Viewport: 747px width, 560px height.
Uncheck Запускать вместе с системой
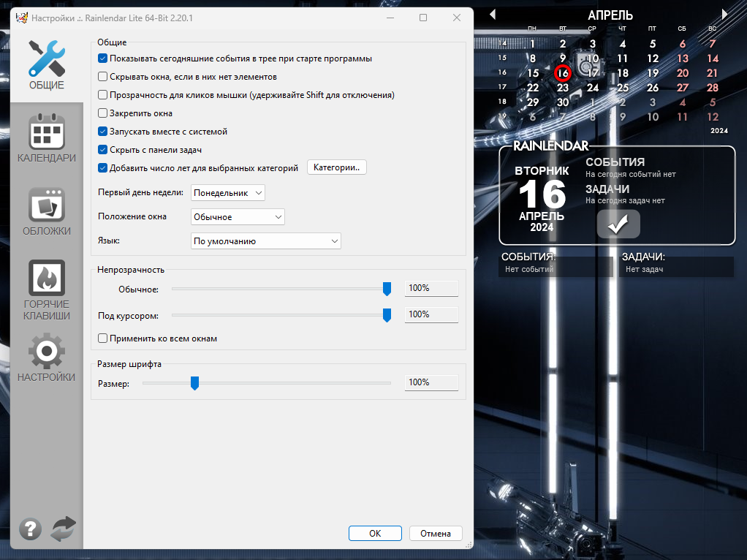point(102,131)
